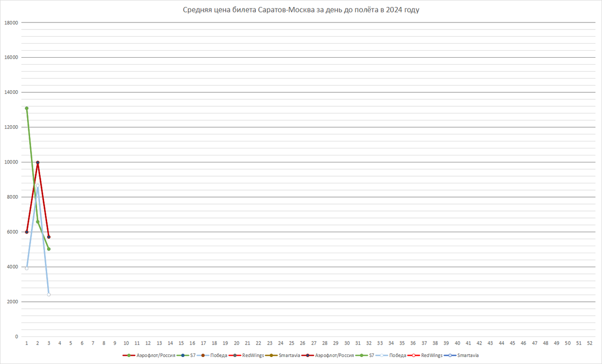Click the horizontal axis label 10
Viewport: 602px width, 364px height.
click(x=126, y=343)
